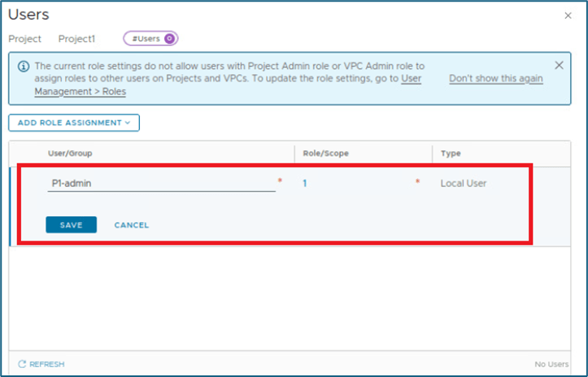Open the Role/Scope value 1 link

pos(305,184)
